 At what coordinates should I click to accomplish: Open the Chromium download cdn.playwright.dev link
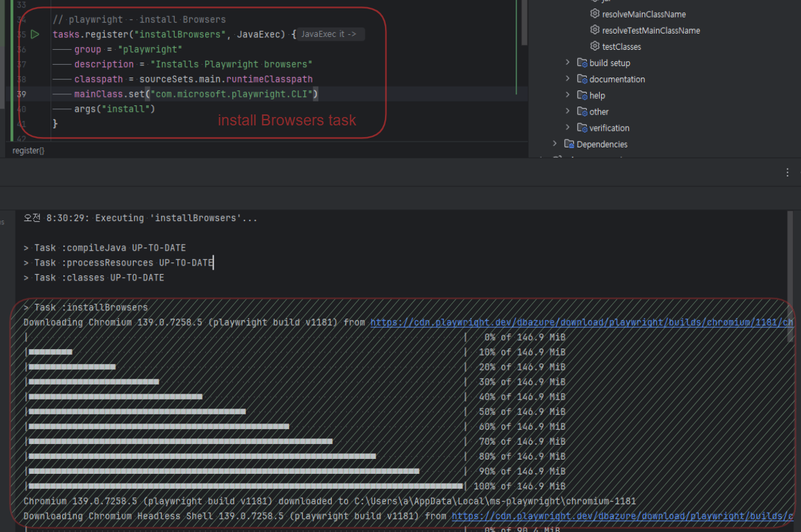click(582, 322)
